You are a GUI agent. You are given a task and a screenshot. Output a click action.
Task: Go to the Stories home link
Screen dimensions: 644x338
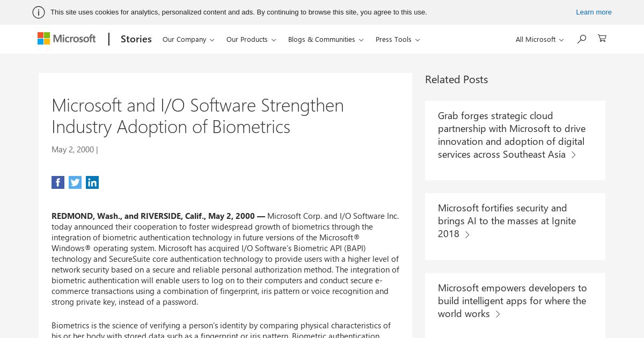[x=136, y=39]
